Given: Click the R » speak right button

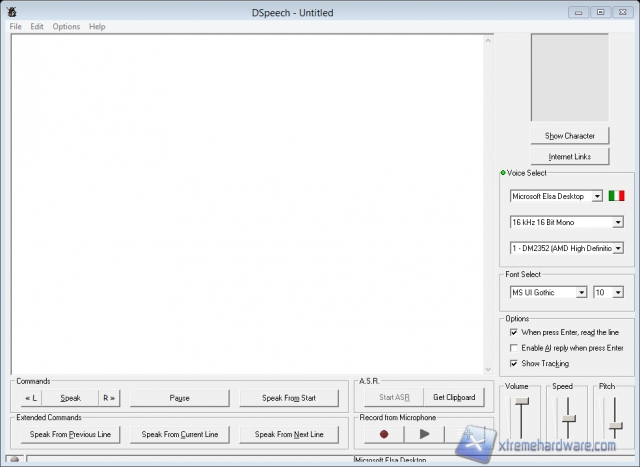Looking at the screenshot, I should pos(109,398).
